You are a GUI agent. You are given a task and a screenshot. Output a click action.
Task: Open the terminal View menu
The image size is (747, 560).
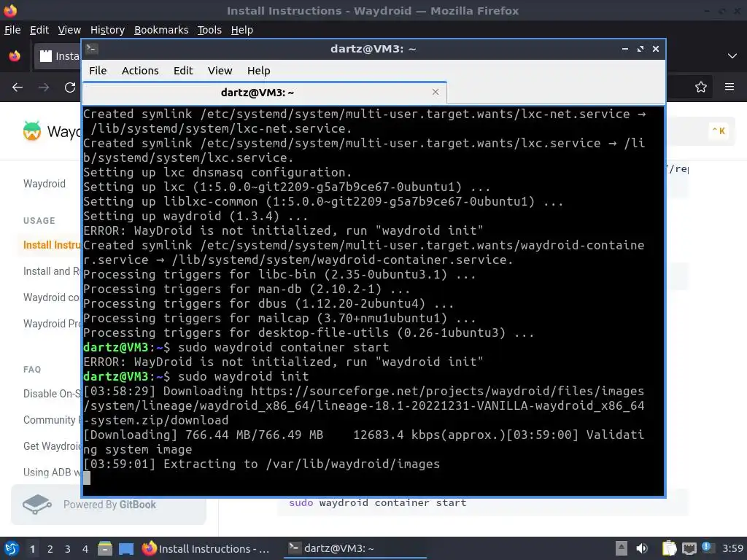(220, 71)
